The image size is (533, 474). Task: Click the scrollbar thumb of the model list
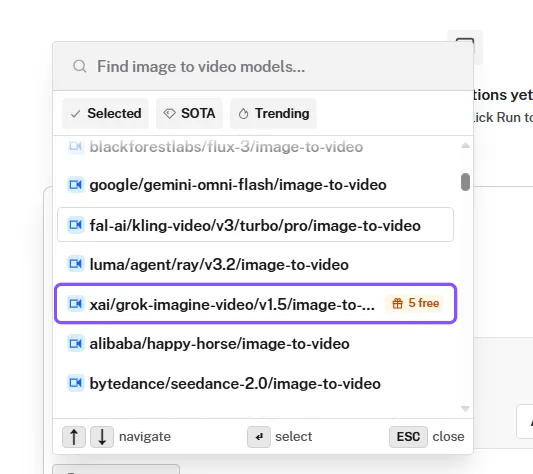(x=465, y=182)
